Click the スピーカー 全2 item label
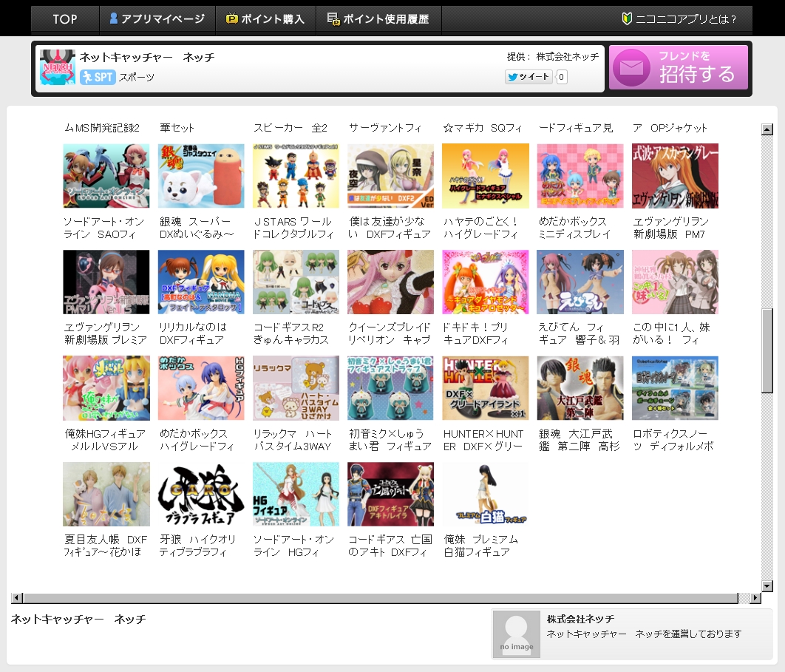Screen dimensions: 785x672 pyautogui.click(x=290, y=128)
